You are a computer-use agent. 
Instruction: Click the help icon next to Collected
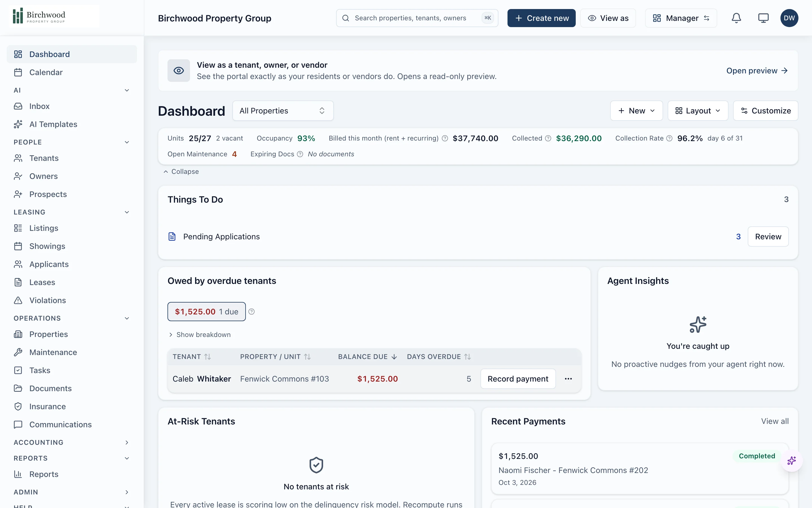(x=548, y=138)
